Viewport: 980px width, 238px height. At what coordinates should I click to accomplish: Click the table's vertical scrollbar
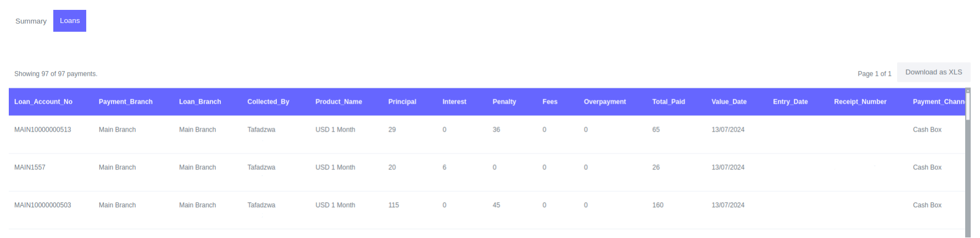click(968, 165)
